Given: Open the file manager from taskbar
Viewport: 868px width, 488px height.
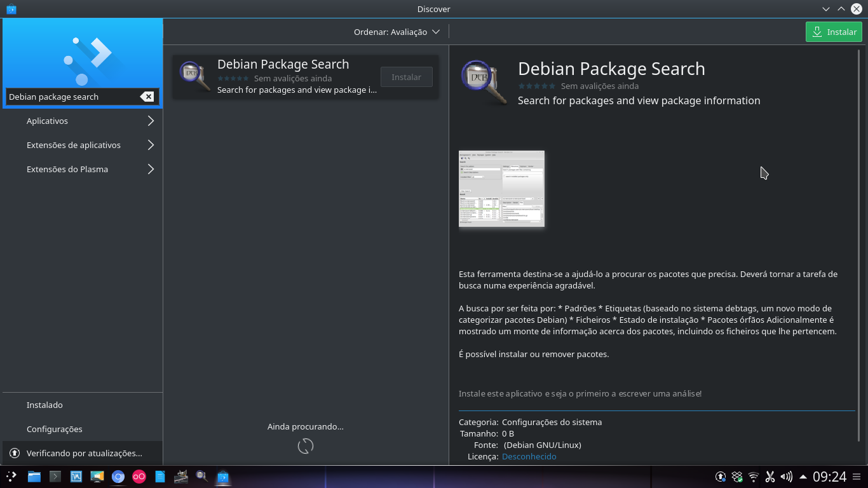Looking at the screenshot, I should tap(34, 477).
